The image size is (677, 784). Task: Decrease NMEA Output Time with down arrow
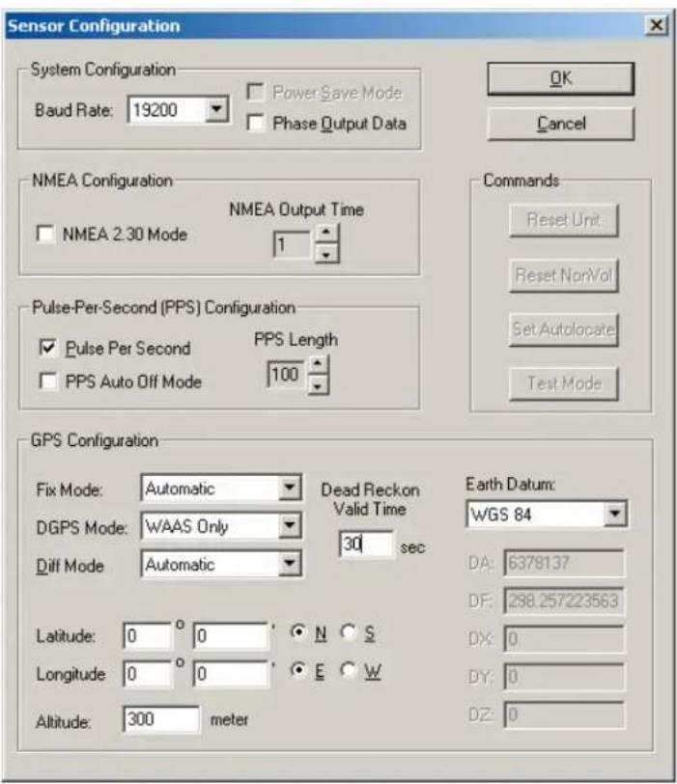(x=326, y=254)
